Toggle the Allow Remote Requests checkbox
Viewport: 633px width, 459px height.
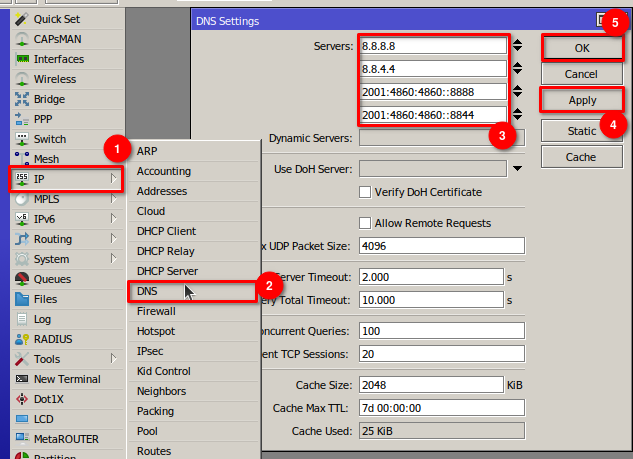tap(365, 222)
